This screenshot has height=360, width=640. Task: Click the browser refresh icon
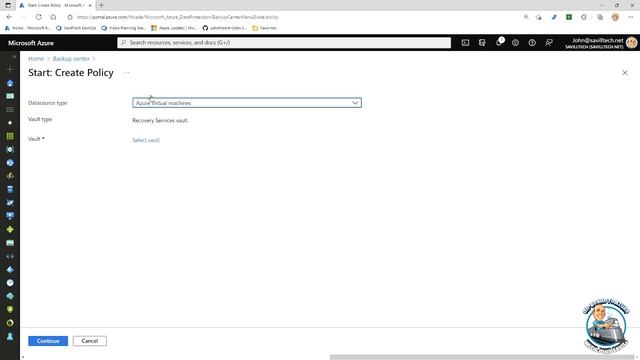(x=38, y=17)
